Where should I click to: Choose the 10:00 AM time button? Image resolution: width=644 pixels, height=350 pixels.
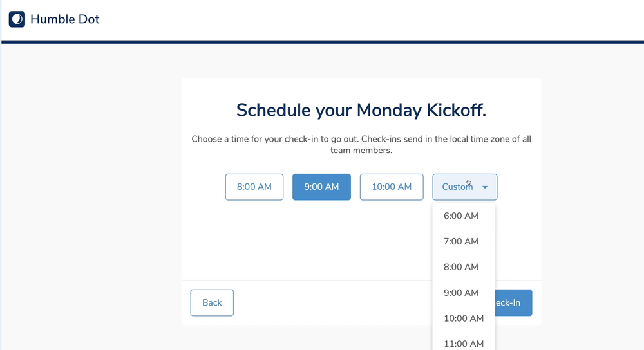(392, 187)
